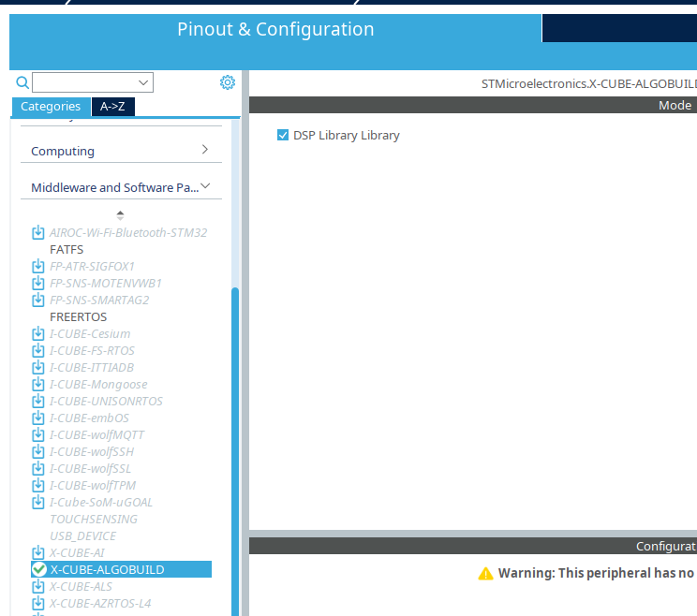This screenshot has width=697, height=616.
Task: Select the Pinout & Configuration tab
Action: tap(275, 29)
